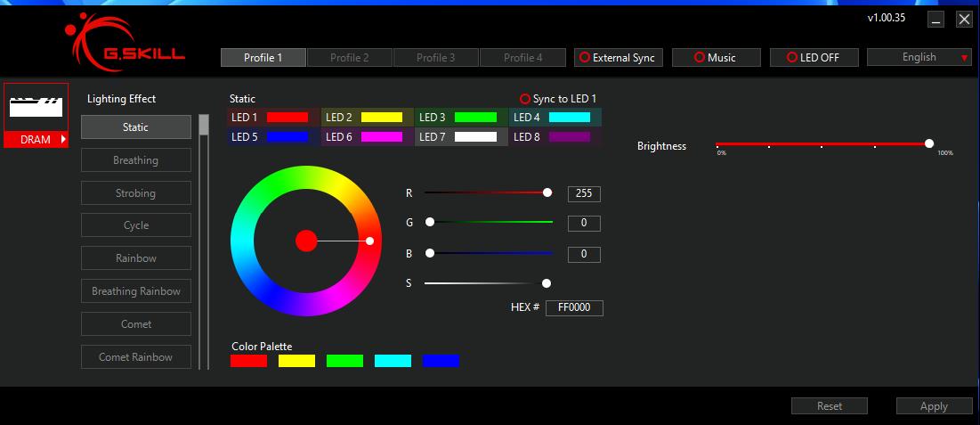Pick yellow from Color Palette
This screenshot has width=980, height=425.
pyautogui.click(x=297, y=361)
